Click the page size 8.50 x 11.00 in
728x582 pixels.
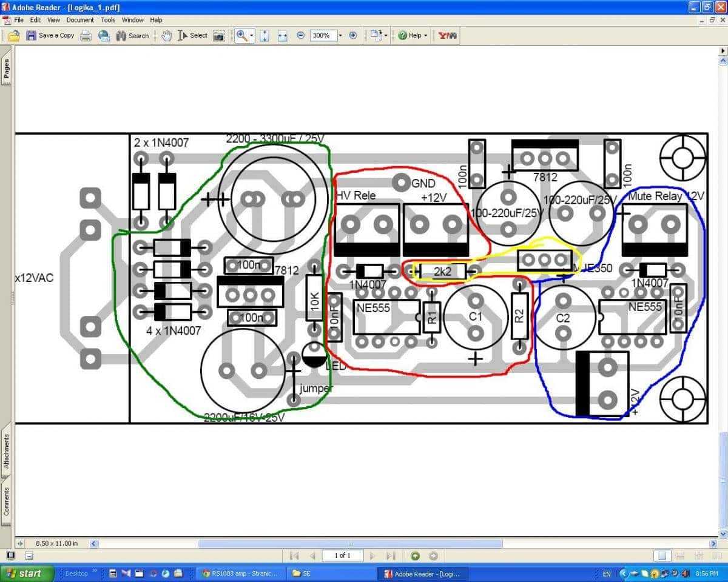57,544
